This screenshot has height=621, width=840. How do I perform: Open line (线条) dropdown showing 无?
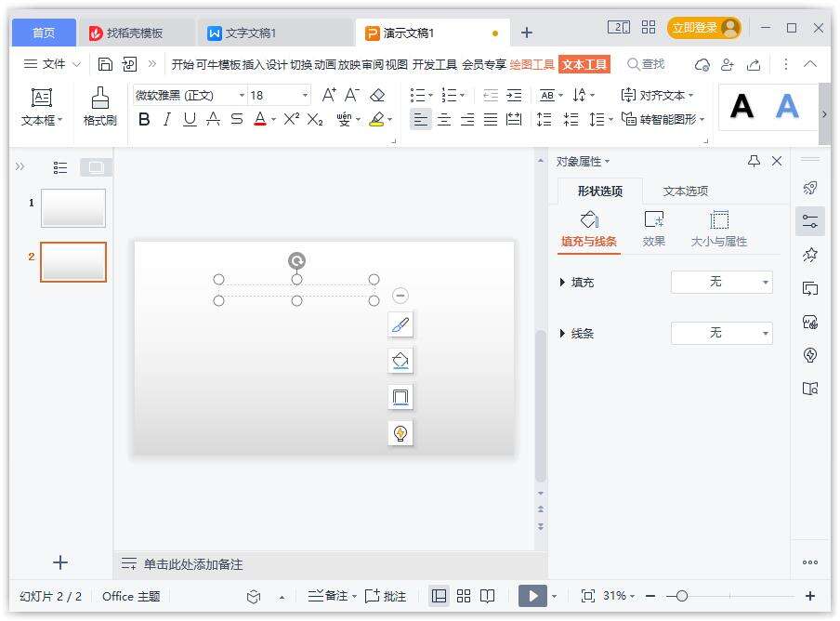pos(722,333)
